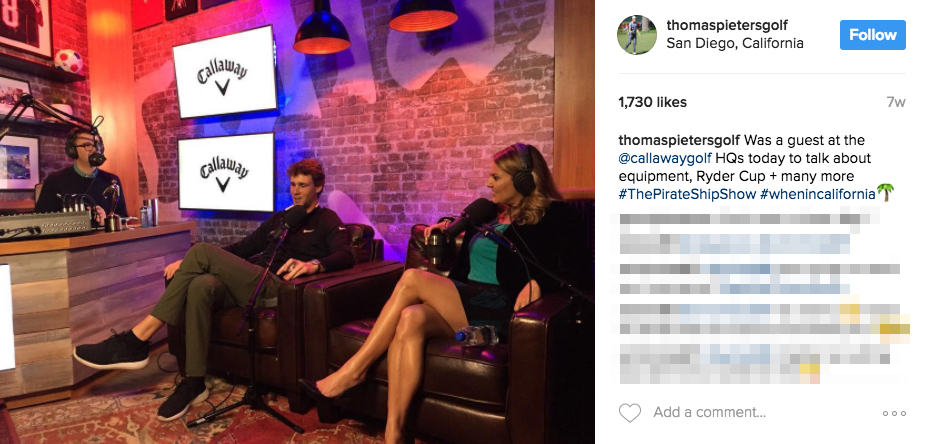The width and height of the screenshot is (925, 444).
Task: Open the three-dot more options menu
Action: (894, 413)
